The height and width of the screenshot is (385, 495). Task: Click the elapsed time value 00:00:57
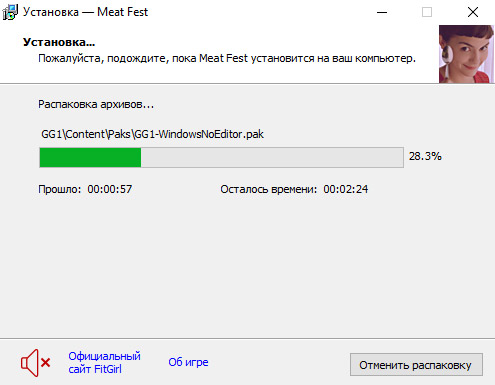110,189
